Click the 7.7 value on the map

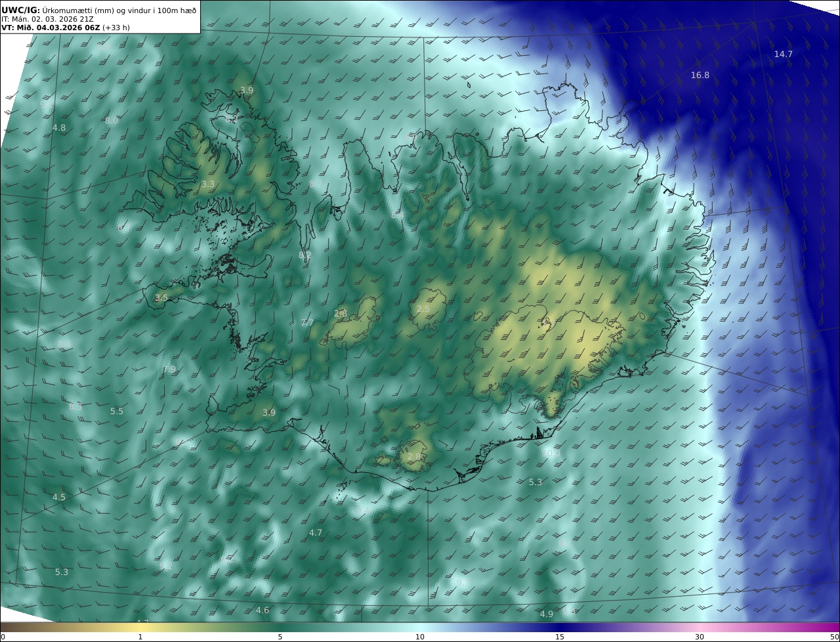307,322
